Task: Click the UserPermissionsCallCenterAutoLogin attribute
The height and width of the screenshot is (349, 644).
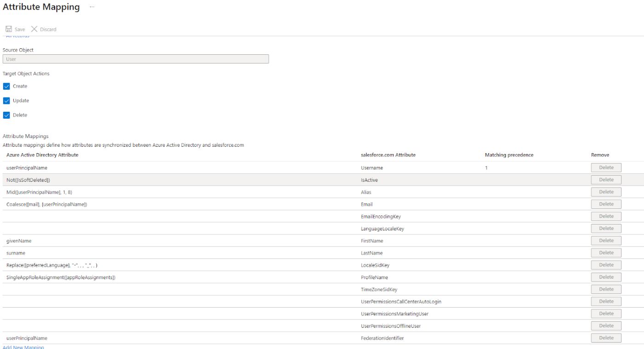Action: pos(401,302)
